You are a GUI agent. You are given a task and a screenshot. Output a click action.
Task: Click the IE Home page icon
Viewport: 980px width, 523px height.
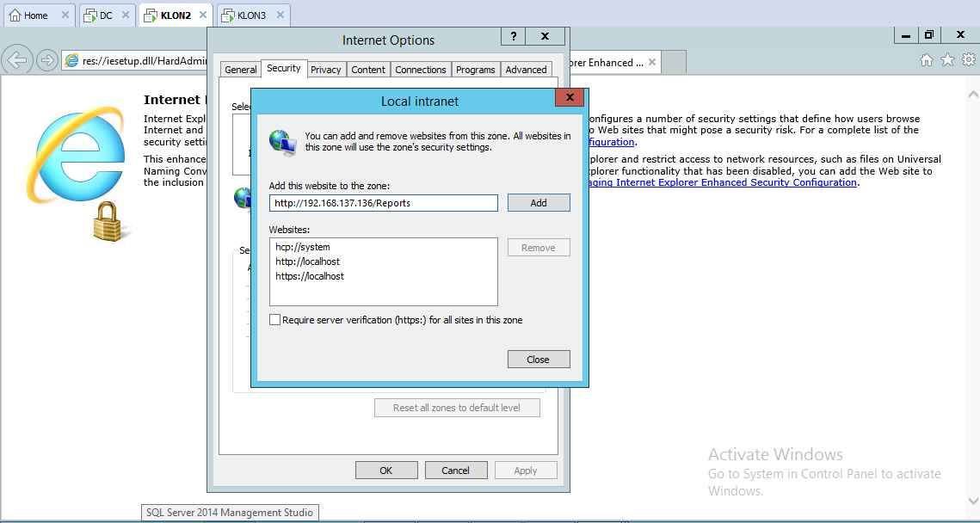[x=927, y=60]
